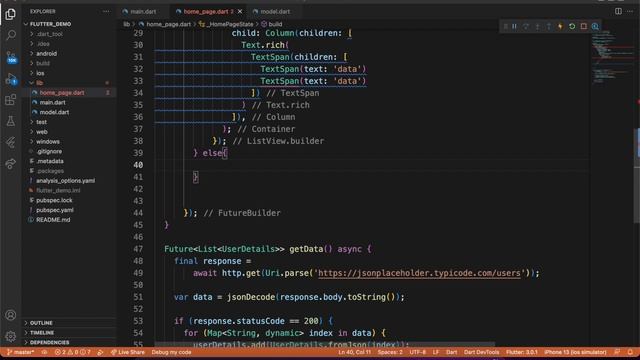The height and width of the screenshot is (360, 640).
Task: Open the Widget Inspector debug icon
Action: tap(595, 27)
